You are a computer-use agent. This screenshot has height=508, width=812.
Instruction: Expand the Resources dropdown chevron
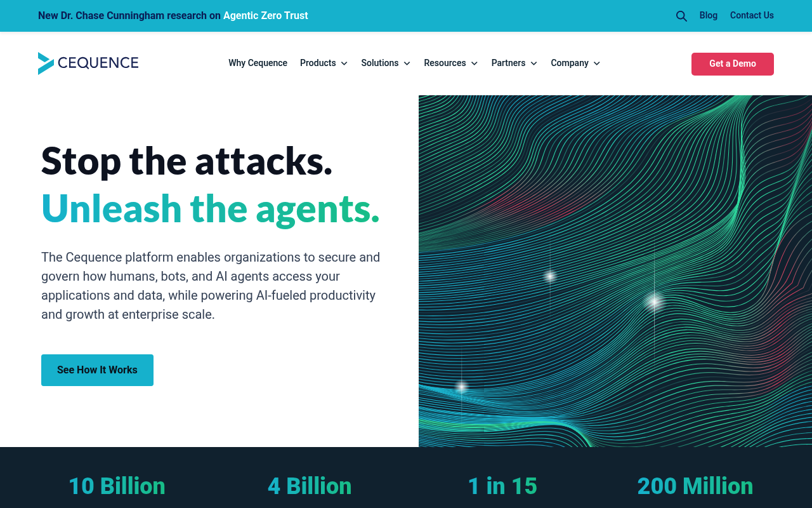[474, 63]
